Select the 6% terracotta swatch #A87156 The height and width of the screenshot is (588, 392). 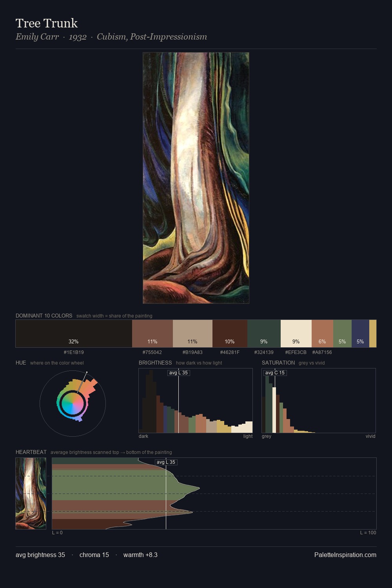[322, 334]
